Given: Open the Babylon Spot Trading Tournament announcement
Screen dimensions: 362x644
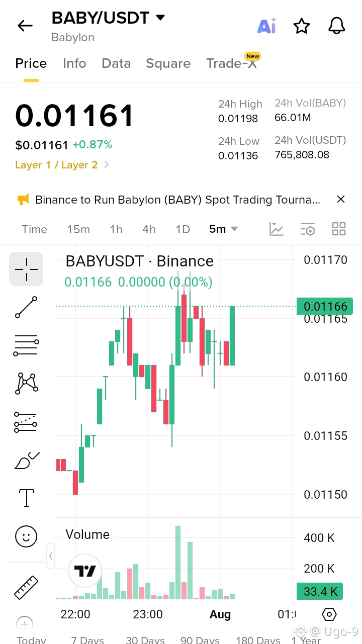Looking at the screenshot, I should [x=177, y=200].
